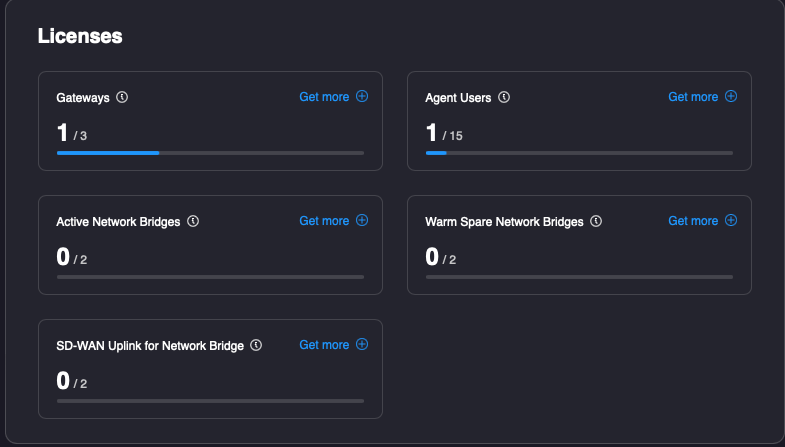Open the Warm Spare Network Bridges info icon
Image resolution: width=785 pixels, height=447 pixels.
[596, 222]
